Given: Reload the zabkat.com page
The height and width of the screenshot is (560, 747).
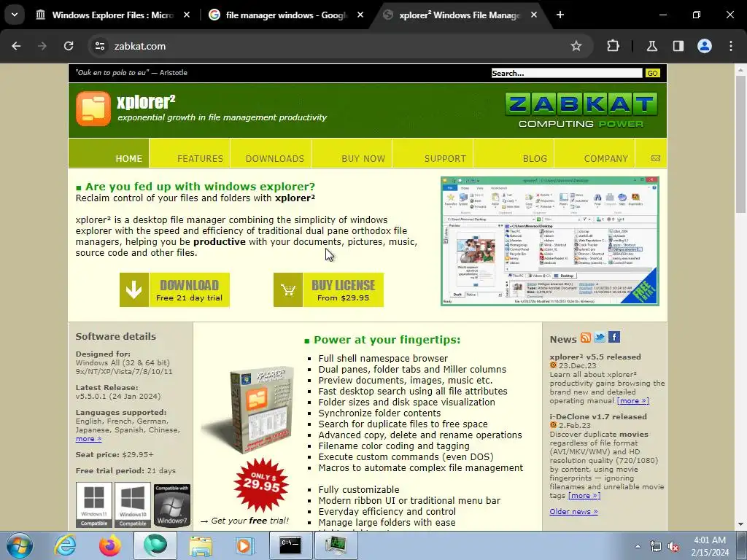Looking at the screenshot, I should coord(69,46).
